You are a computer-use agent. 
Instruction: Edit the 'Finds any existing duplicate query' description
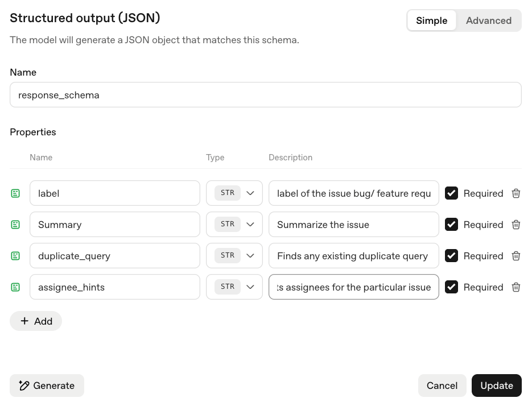pyautogui.click(x=354, y=256)
